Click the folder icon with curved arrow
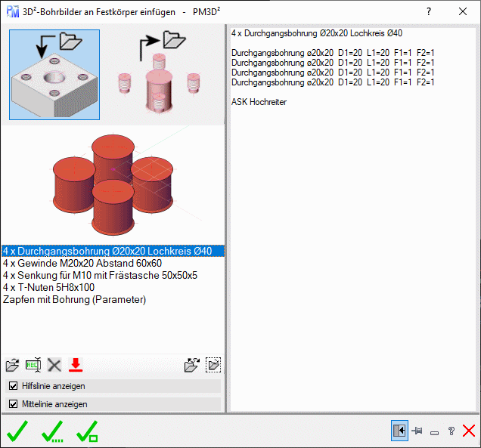The image size is (481, 448). pyautogui.click(x=193, y=366)
